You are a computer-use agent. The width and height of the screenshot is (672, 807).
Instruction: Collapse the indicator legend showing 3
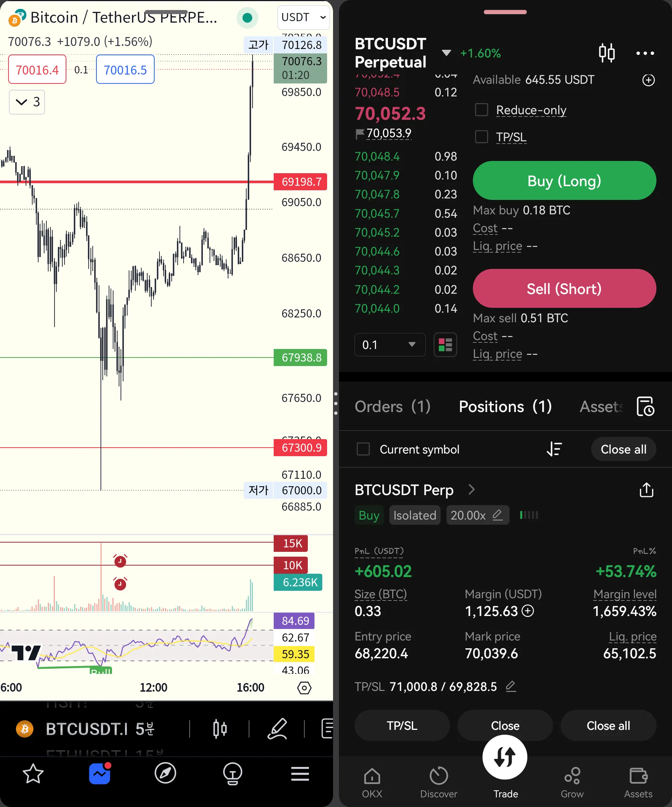tap(27, 102)
